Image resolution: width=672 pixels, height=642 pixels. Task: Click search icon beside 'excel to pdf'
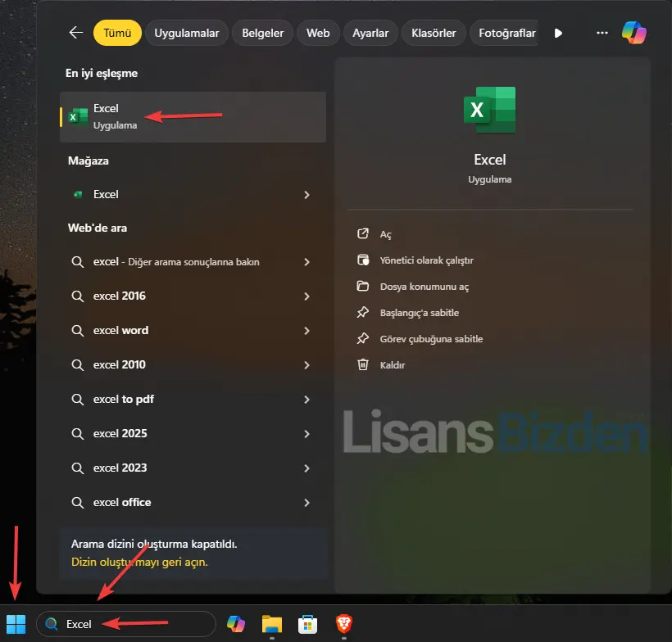coord(78,399)
